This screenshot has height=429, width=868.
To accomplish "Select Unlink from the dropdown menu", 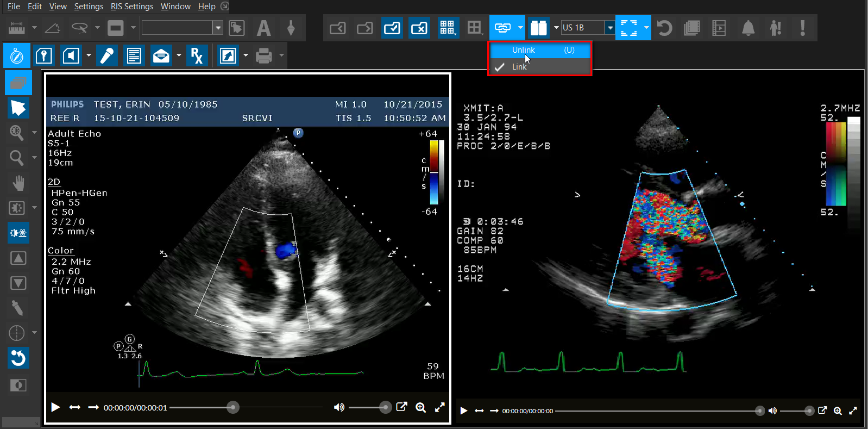I will pos(523,50).
